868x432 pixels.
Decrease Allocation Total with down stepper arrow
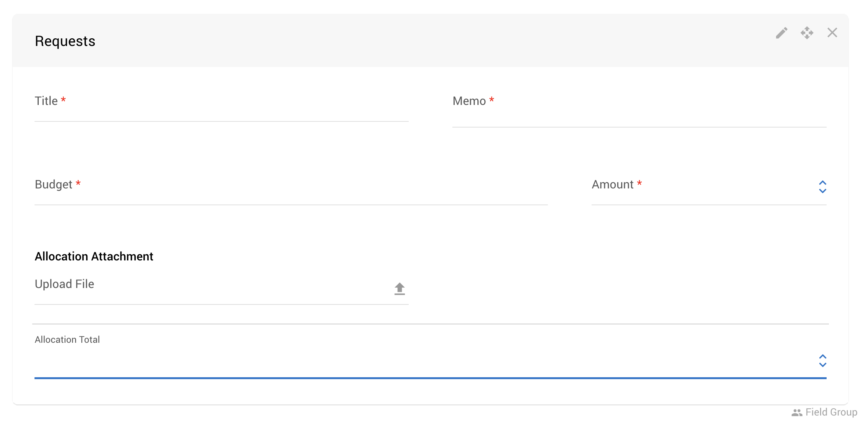pyautogui.click(x=822, y=365)
